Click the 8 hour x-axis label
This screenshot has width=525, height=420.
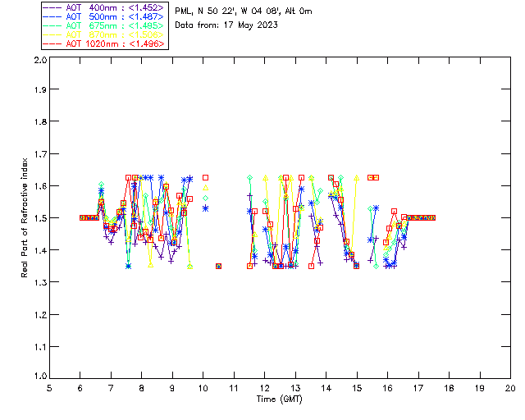(142, 388)
